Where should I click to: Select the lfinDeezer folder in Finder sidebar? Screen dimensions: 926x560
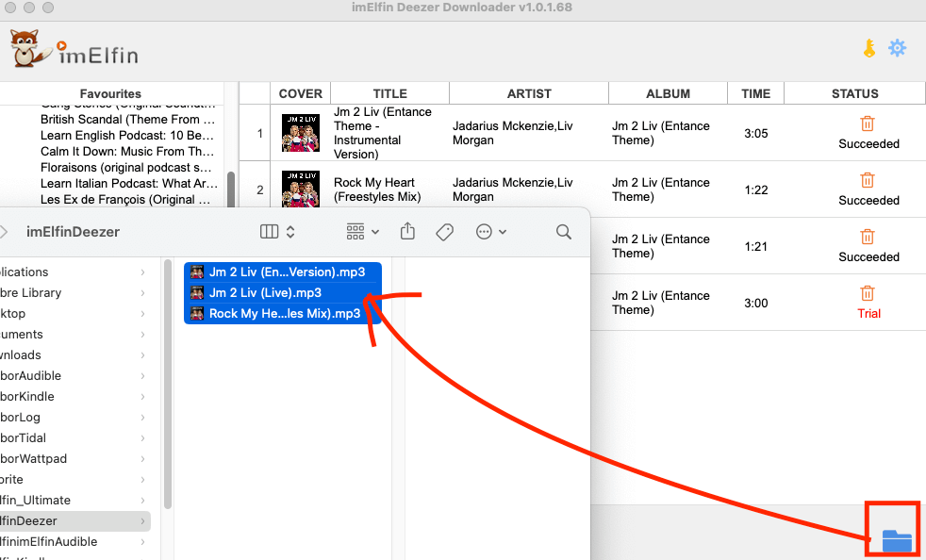75,521
